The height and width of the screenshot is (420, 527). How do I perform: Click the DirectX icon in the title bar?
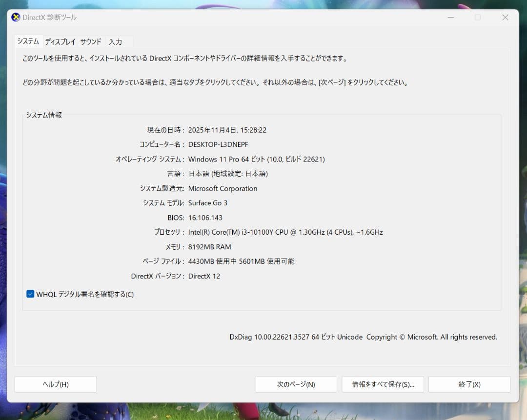click(15, 17)
